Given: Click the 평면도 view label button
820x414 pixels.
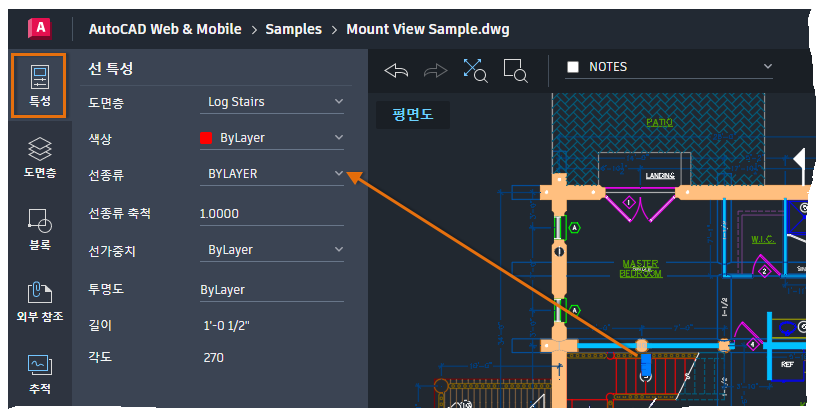Looking at the screenshot, I should click(413, 114).
